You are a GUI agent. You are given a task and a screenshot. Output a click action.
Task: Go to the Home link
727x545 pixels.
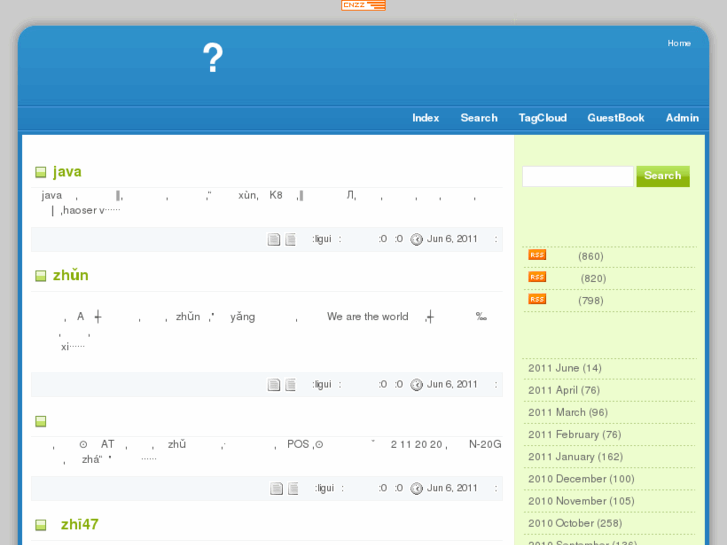[x=679, y=43]
